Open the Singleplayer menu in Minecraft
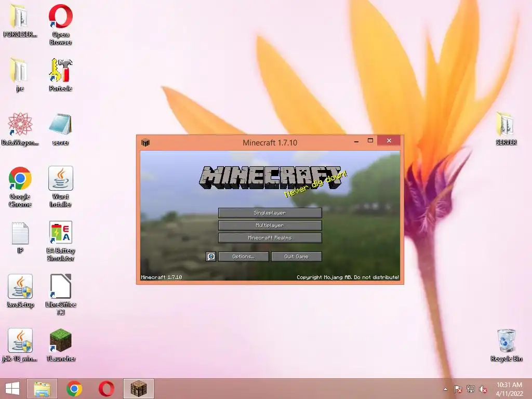This screenshot has height=399, width=532. [x=270, y=212]
